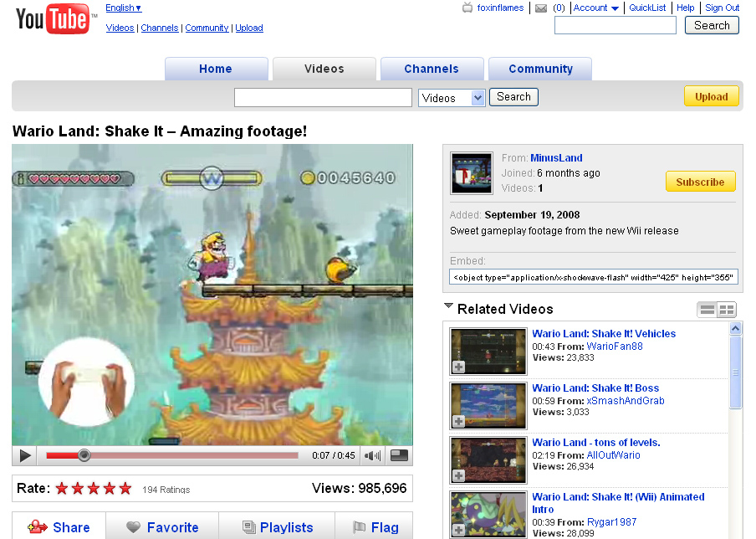Click the Search button beside Videos dropdown
The width and height of the screenshot is (756, 539).
tap(513, 97)
